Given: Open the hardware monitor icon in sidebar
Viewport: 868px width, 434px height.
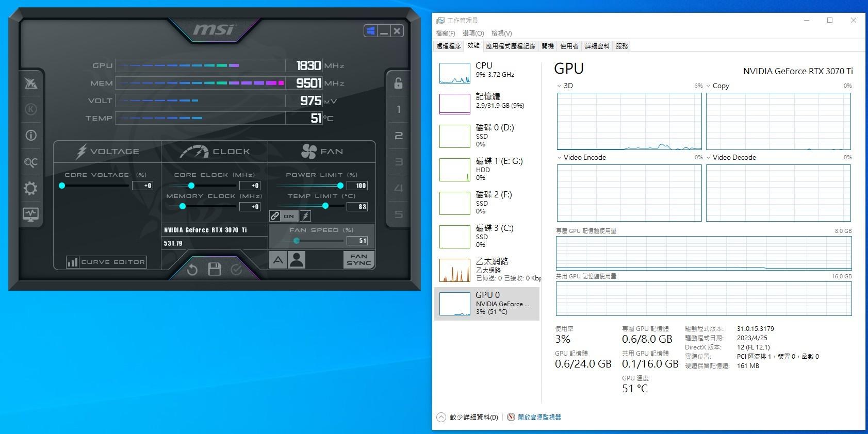Looking at the screenshot, I should [30, 214].
